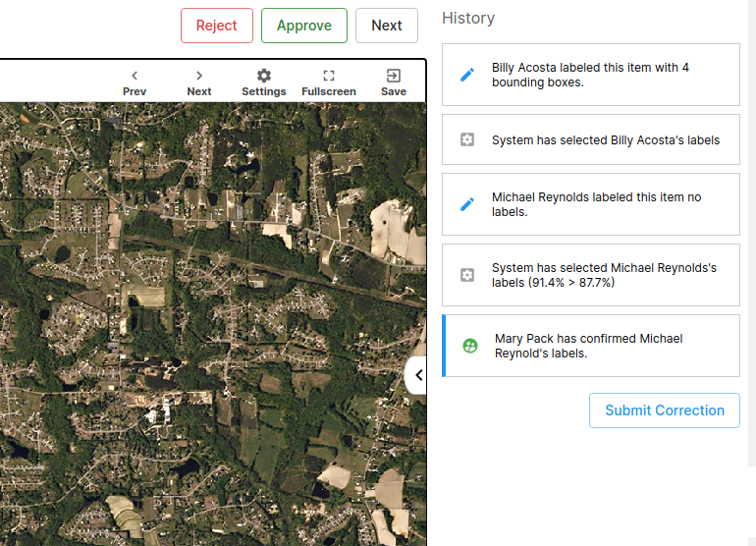Click the outlined Next button beside Approve
Viewport: 756px width, 546px height.
[x=386, y=26]
